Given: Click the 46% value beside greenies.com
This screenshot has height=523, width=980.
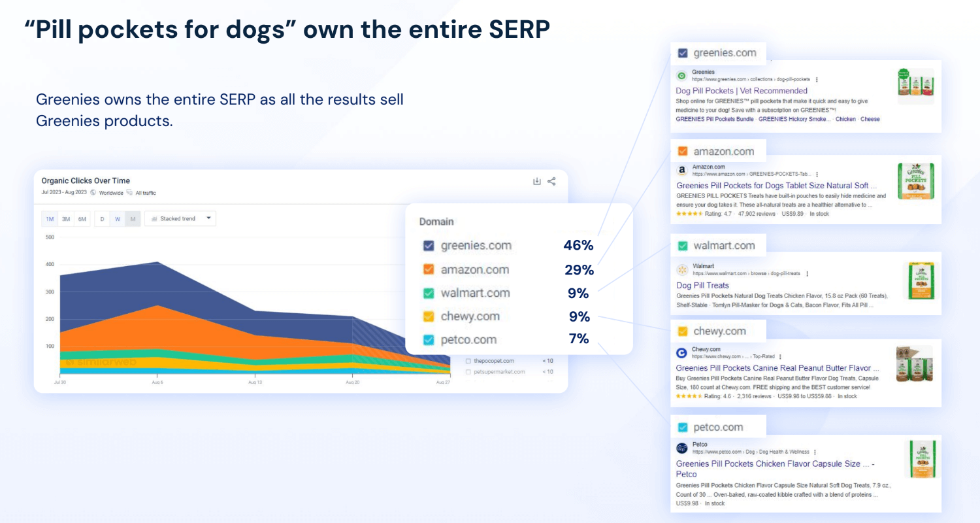Looking at the screenshot, I should (x=579, y=246).
